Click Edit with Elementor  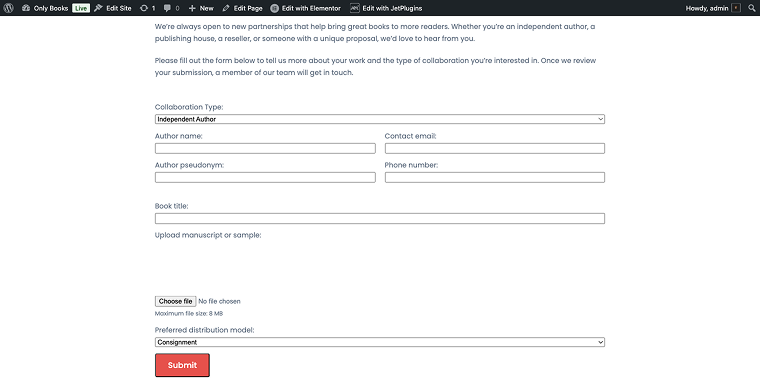point(305,8)
